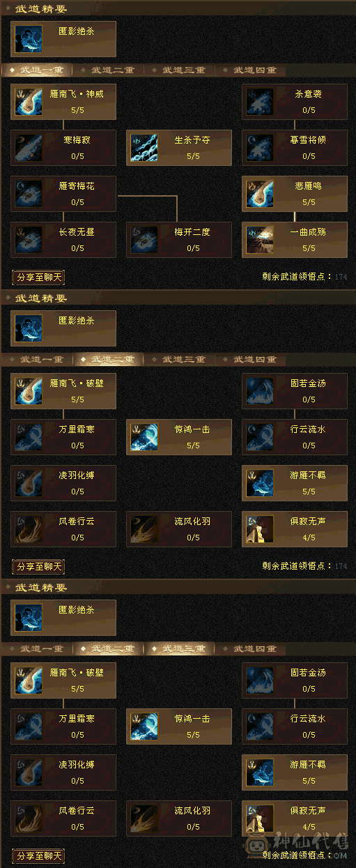Click the 长夜无昼 skill icon
Viewport: 356px width, 868px height.
click(x=29, y=240)
